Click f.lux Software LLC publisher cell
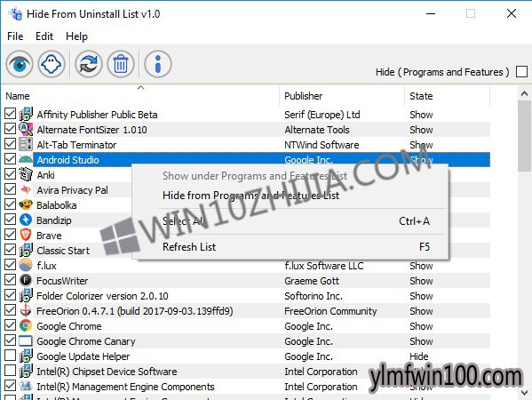The width and height of the screenshot is (532, 400). click(324, 266)
